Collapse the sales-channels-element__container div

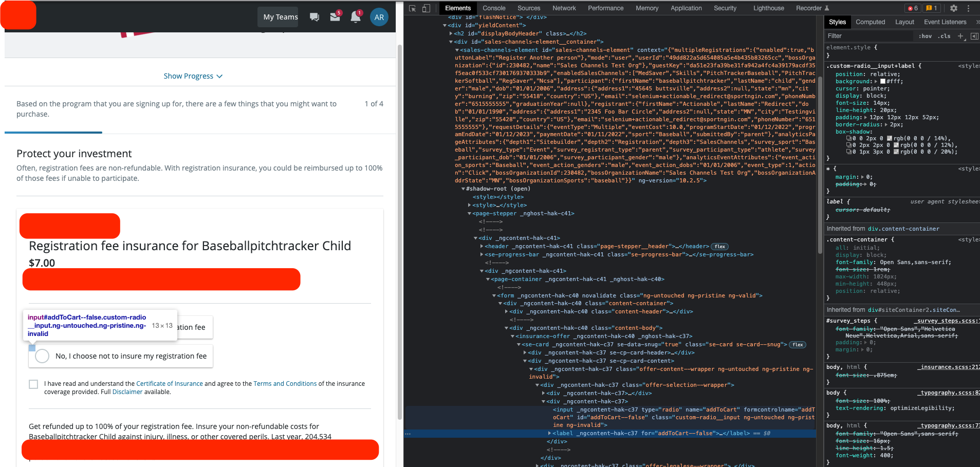451,42
